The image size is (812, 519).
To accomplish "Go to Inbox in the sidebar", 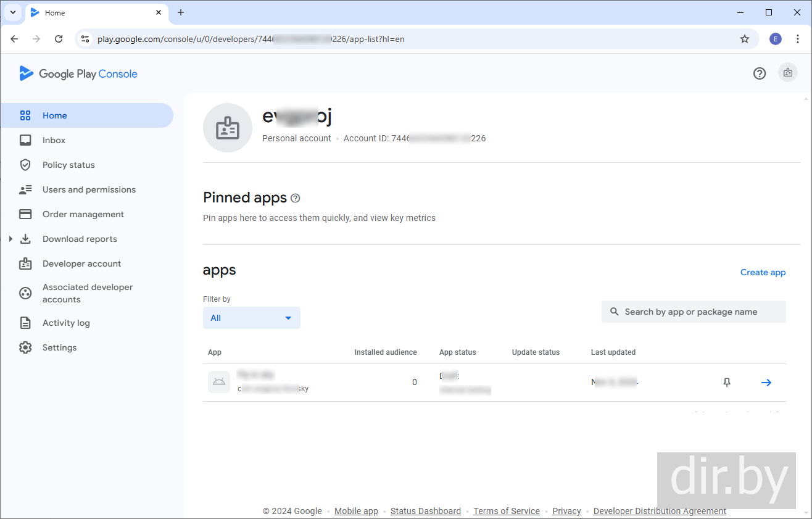I will point(54,140).
